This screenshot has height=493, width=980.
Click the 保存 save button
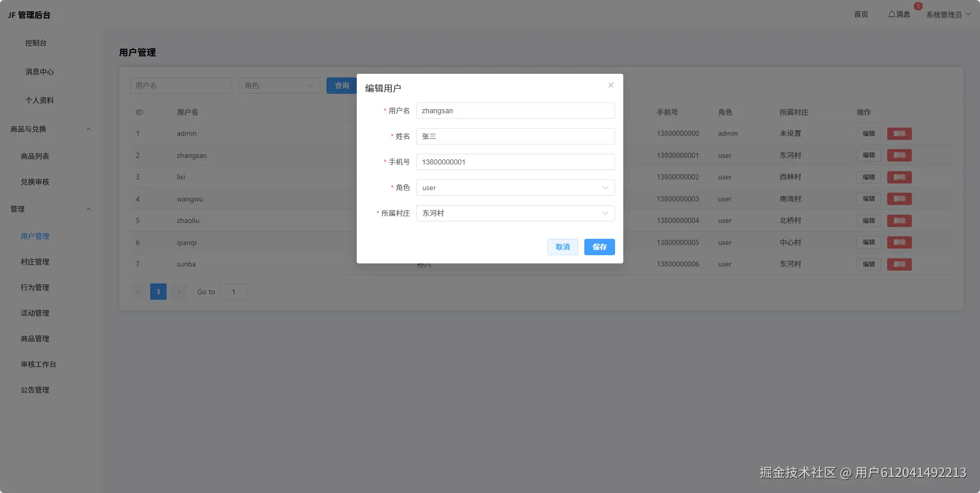point(599,247)
